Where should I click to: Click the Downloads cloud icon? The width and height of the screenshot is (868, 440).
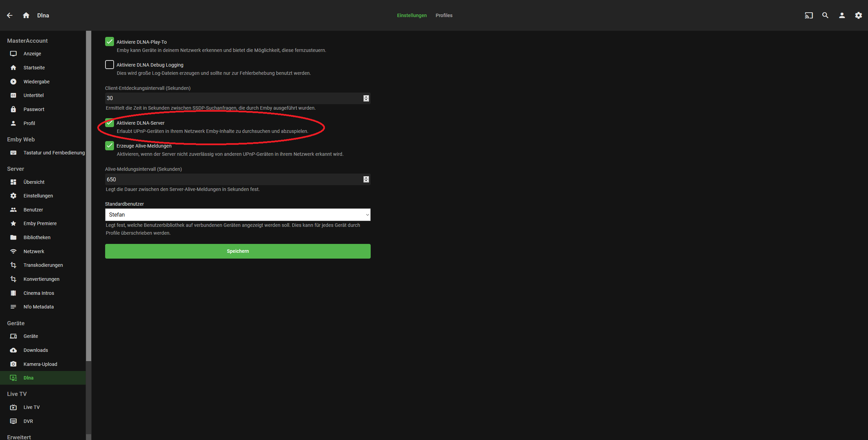click(13, 350)
